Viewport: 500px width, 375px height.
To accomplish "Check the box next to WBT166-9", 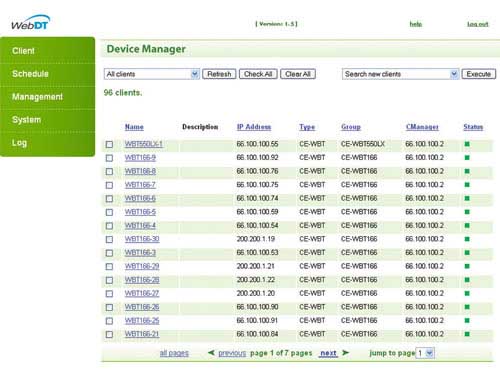I will click(x=109, y=158).
